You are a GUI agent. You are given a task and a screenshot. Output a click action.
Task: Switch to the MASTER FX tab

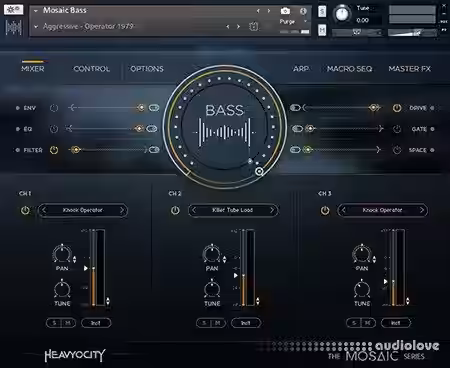click(409, 69)
